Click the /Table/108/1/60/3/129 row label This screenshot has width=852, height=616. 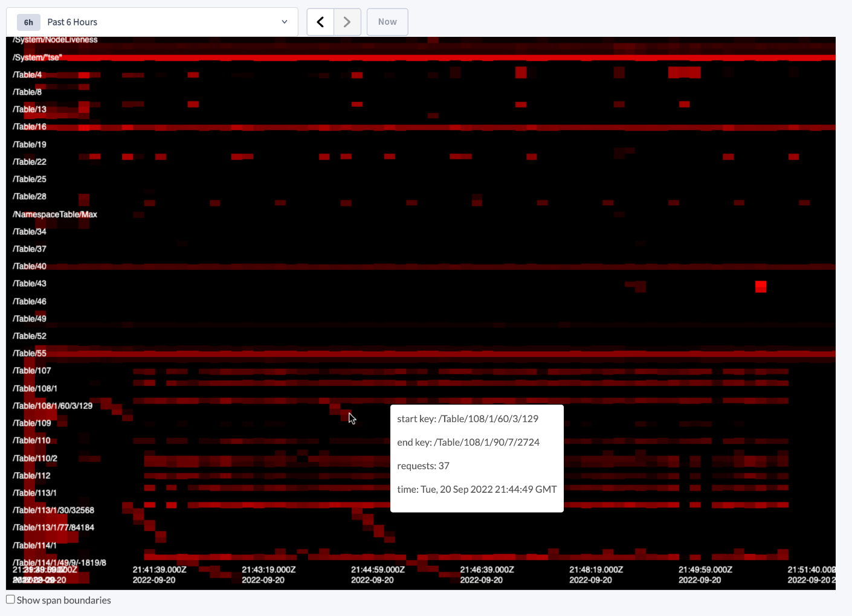coord(51,406)
